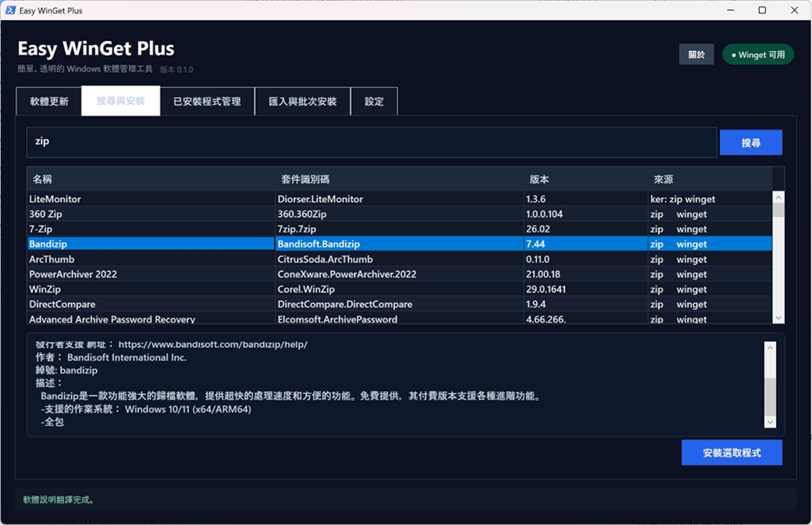Click the blue 搜尋 search button
The height and width of the screenshot is (525, 812).
pos(751,142)
